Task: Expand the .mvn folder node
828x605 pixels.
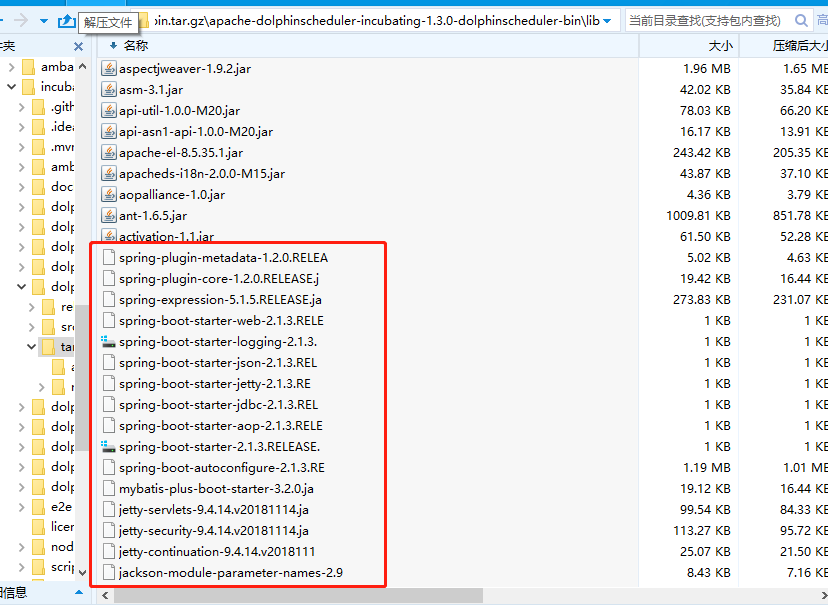Action: click(22, 147)
